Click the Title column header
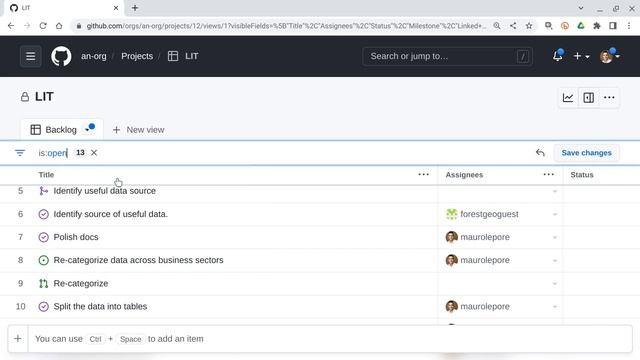The height and width of the screenshot is (360, 640). coord(46,175)
